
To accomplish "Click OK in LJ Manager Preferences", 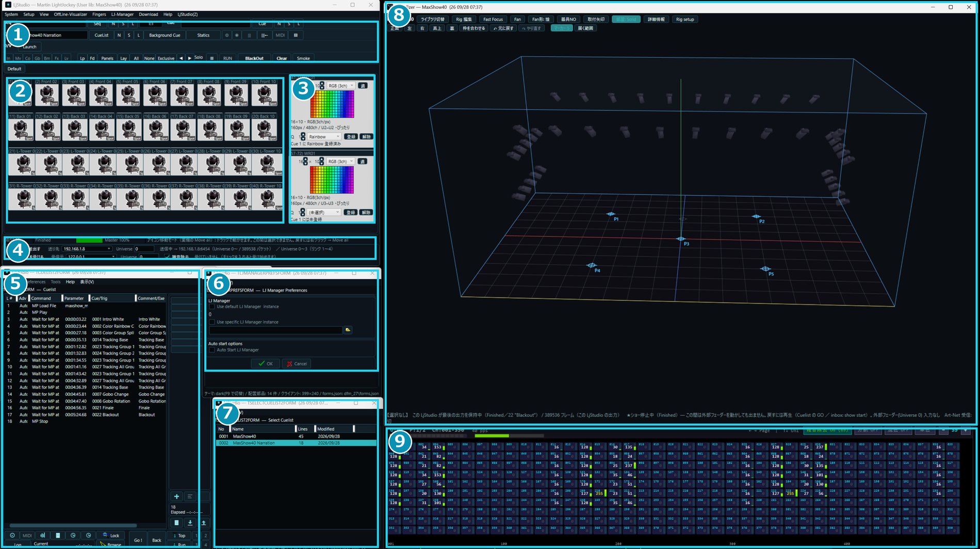I will coord(266,364).
